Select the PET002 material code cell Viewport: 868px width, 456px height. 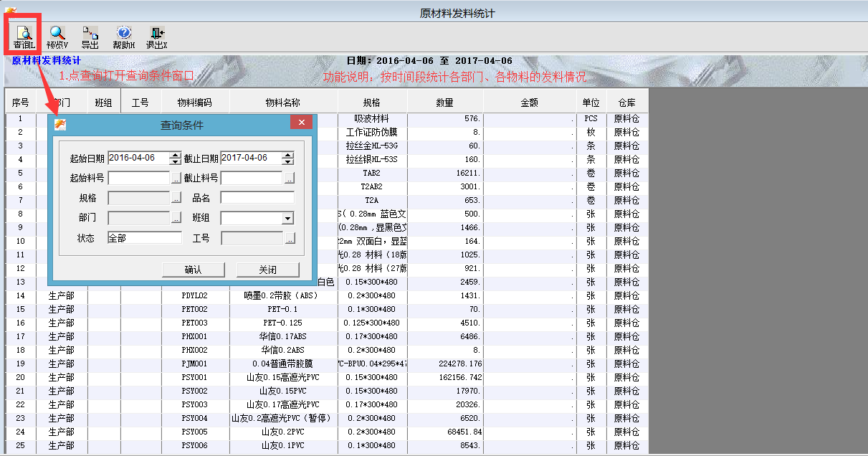pyautogui.click(x=194, y=309)
